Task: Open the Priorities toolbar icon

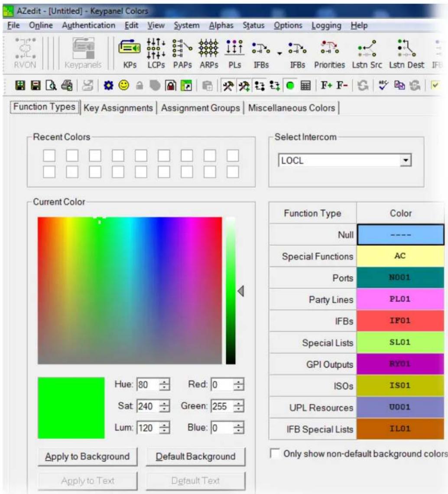Action: pyautogui.click(x=330, y=54)
